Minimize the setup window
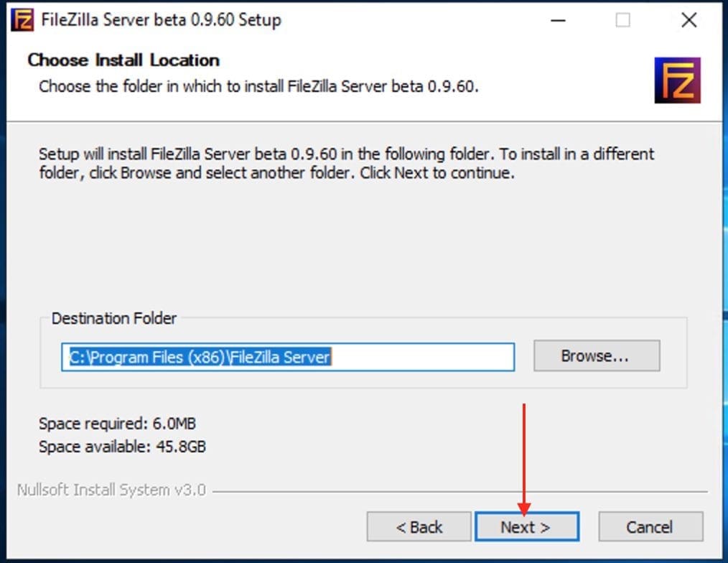The width and height of the screenshot is (728, 563). 557,19
